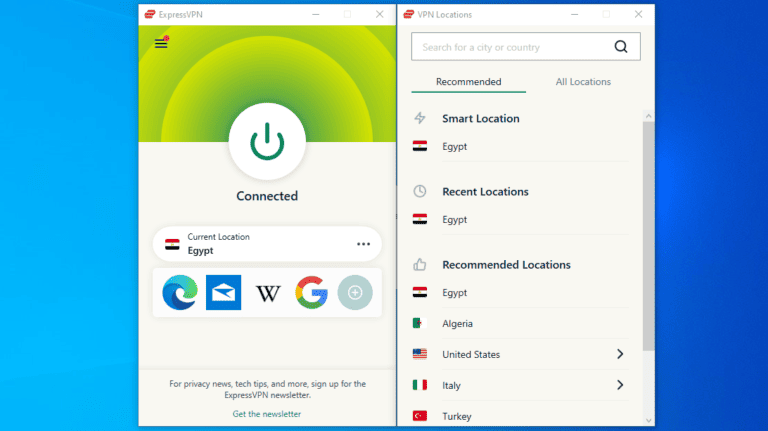Expand Italy server list chevron
The height and width of the screenshot is (431, 768).
pos(620,385)
